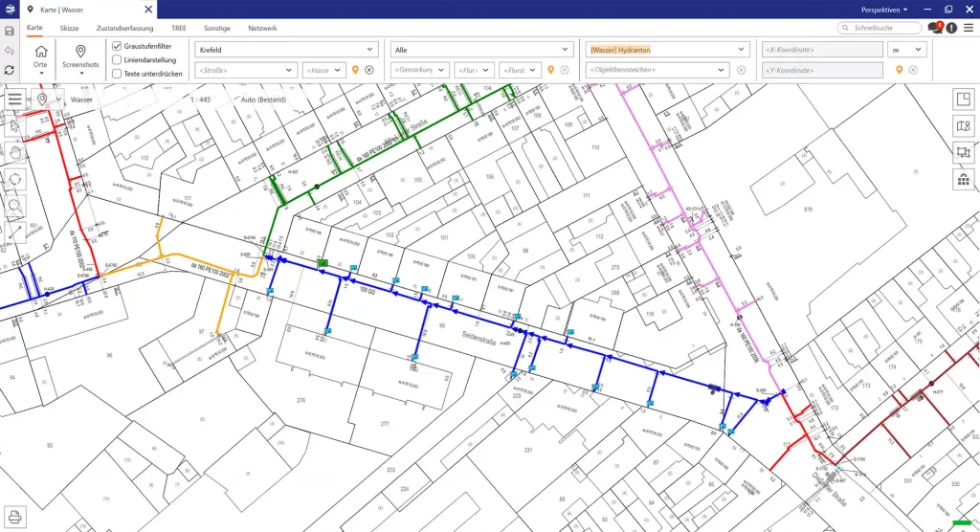This screenshot has height=532, width=980.
Task: Select the pan hand tool
Action: click(x=15, y=151)
